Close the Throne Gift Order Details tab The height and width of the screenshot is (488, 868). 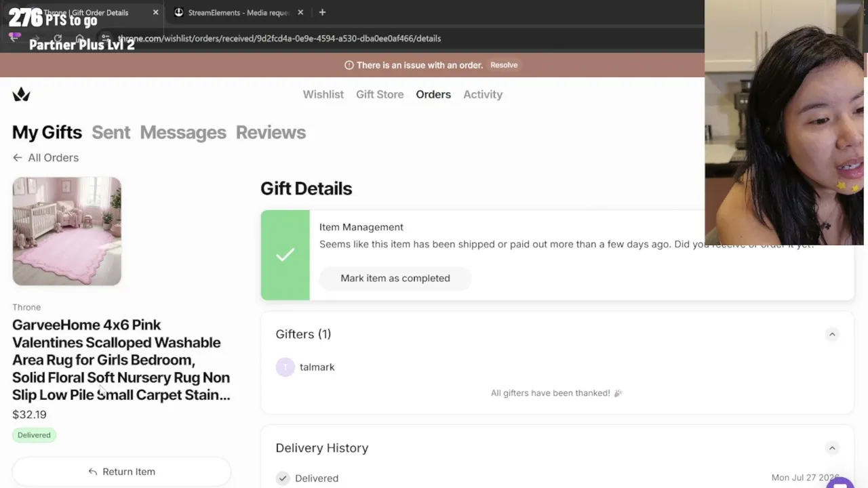[x=155, y=12]
